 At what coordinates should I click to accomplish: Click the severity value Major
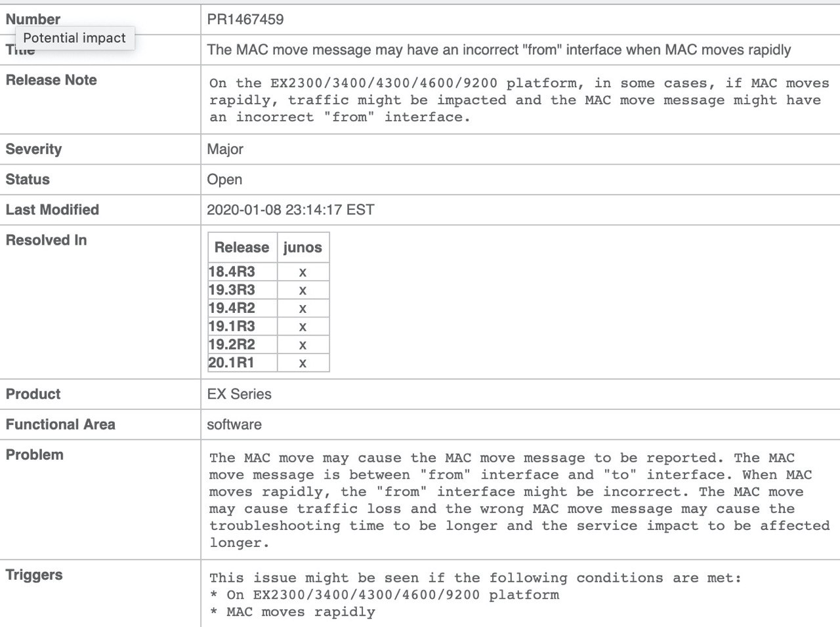[x=225, y=149]
